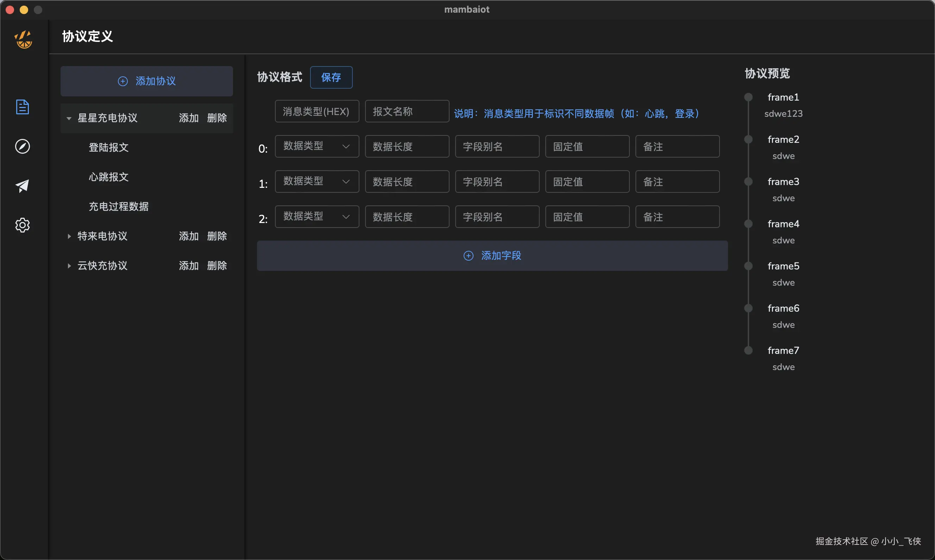This screenshot has height=560, width=935.
Task: Expand the 云快充协议 tree node
Action: [69, 266]
